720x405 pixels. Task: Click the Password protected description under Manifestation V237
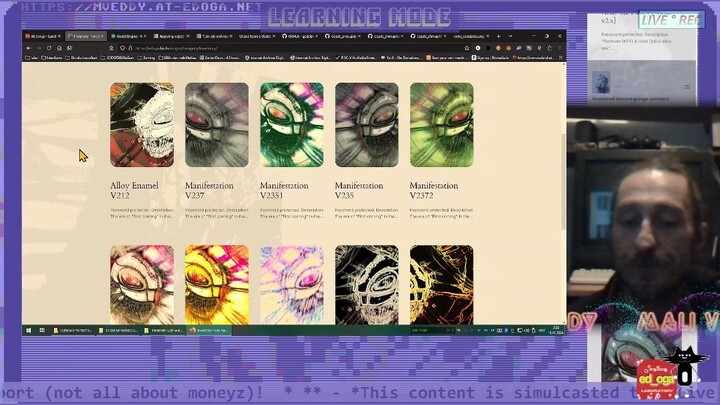tap(217, 213)
